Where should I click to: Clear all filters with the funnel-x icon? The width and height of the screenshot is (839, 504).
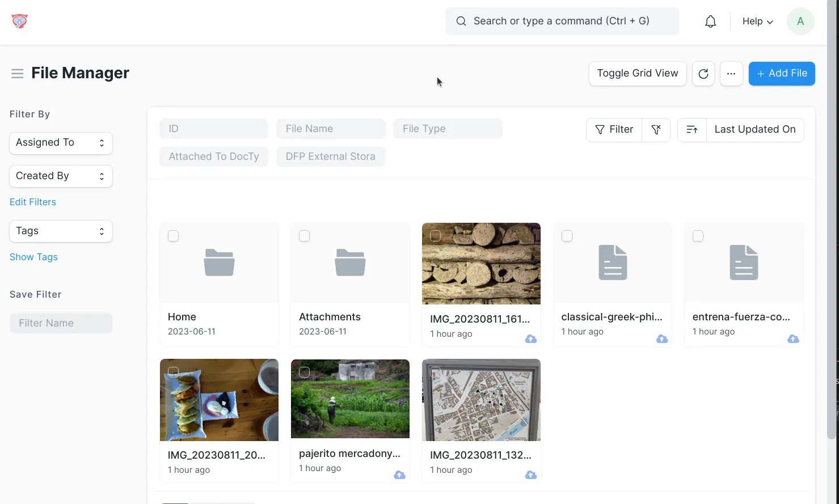click(x=656, y=130)
